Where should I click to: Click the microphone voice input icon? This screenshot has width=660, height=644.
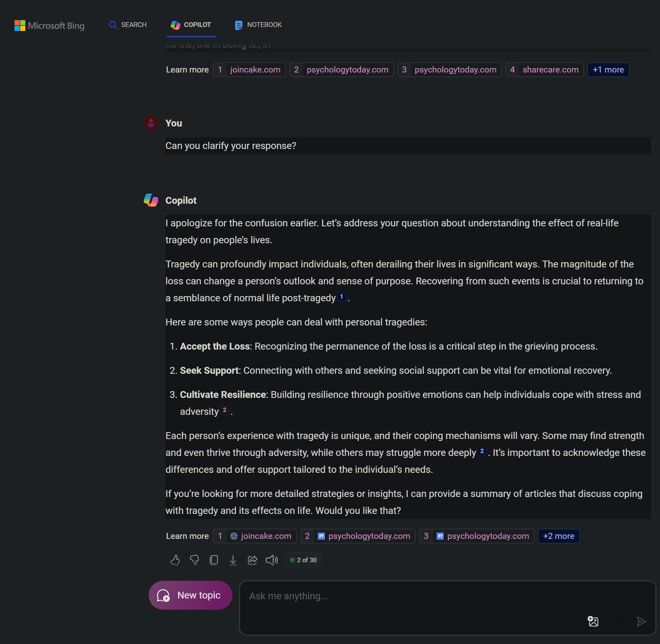tap(620, 621)
